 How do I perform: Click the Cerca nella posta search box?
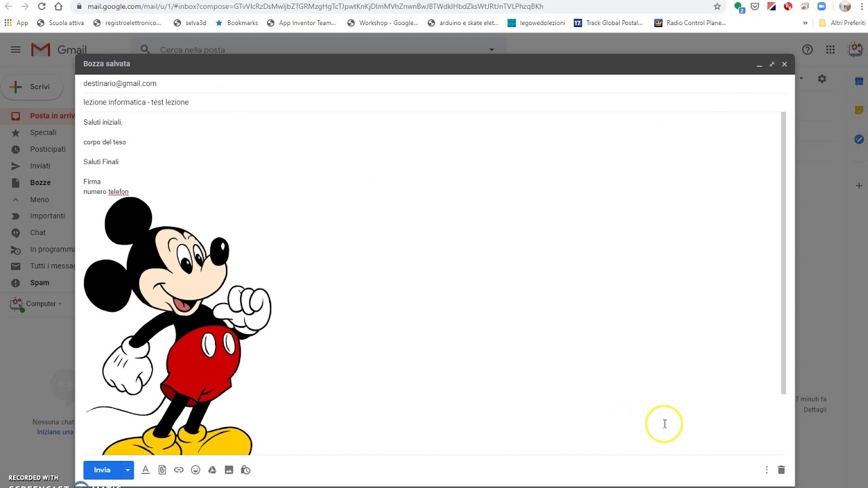click(x=319, y=49)
